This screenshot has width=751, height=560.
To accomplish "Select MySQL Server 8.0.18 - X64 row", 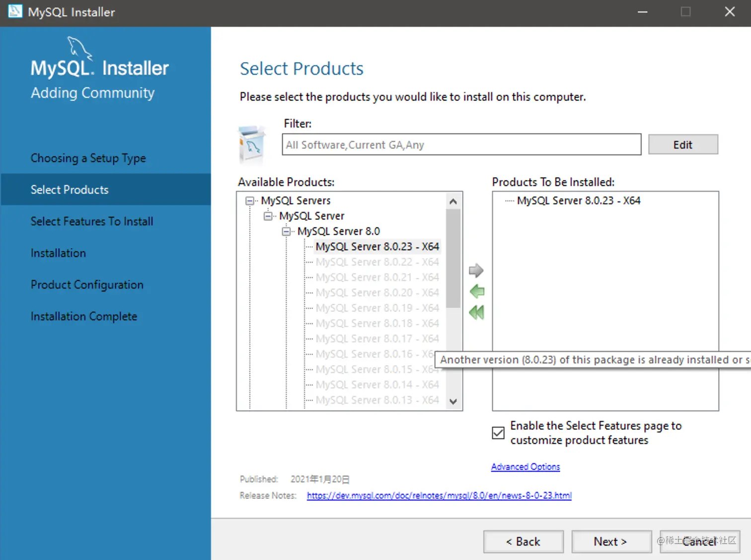I will (377, 324).
